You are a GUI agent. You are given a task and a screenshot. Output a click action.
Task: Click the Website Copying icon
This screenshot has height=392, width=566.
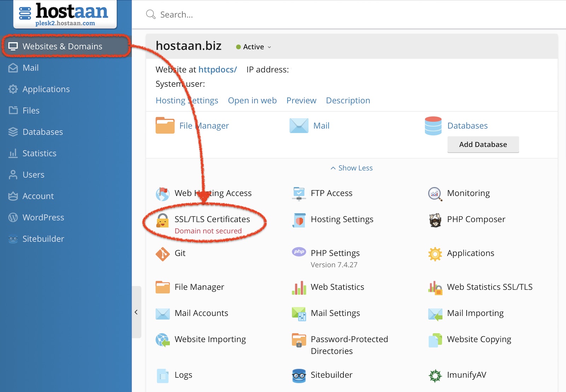pyautogui.click(x=435, y=340)
